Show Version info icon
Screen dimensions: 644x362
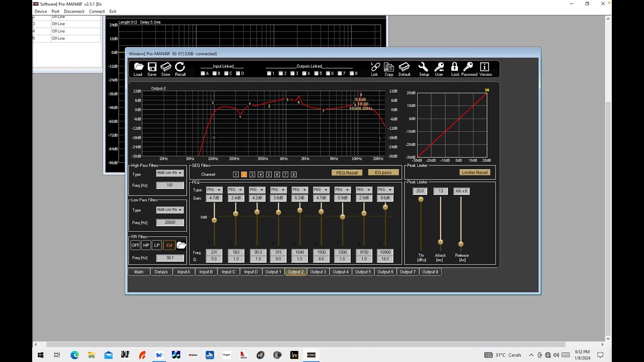(485, 67)
